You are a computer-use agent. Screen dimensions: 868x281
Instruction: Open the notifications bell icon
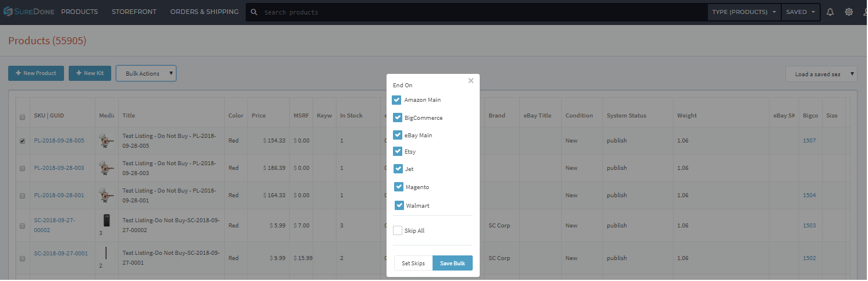(830, 12)
